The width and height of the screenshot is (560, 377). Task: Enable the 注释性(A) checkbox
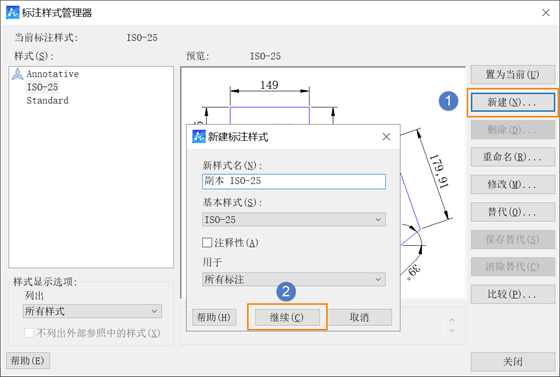pos(207,243)
